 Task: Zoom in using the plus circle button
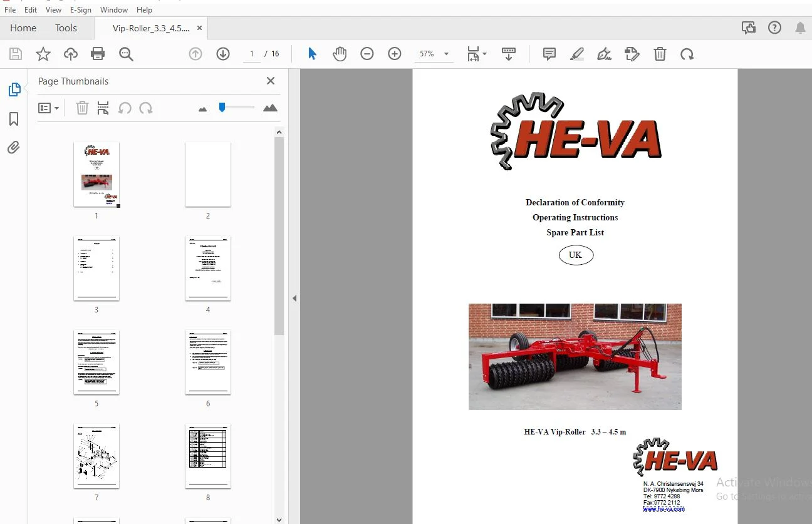tap(395, 54)
